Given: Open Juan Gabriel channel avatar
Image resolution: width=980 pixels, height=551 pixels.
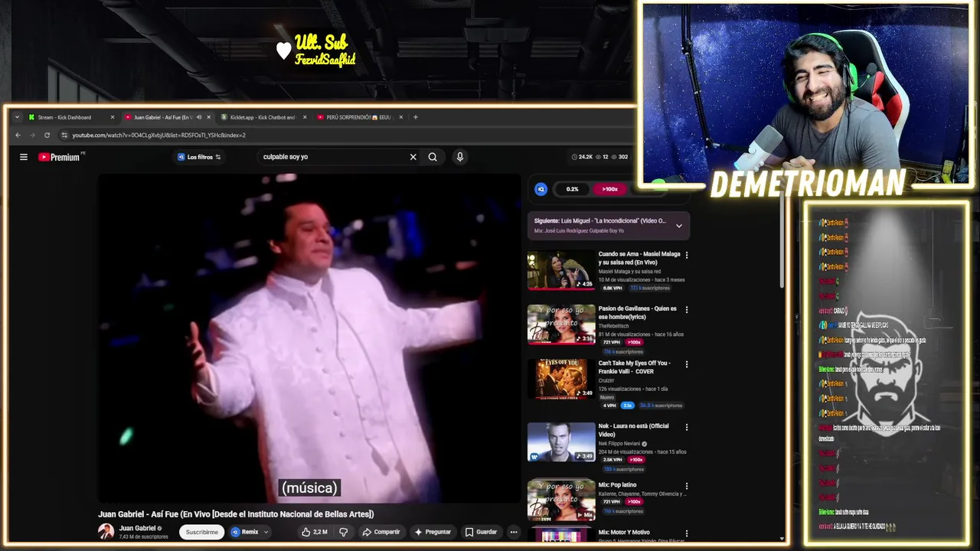Looking at the screenshot, I should 106,531.
